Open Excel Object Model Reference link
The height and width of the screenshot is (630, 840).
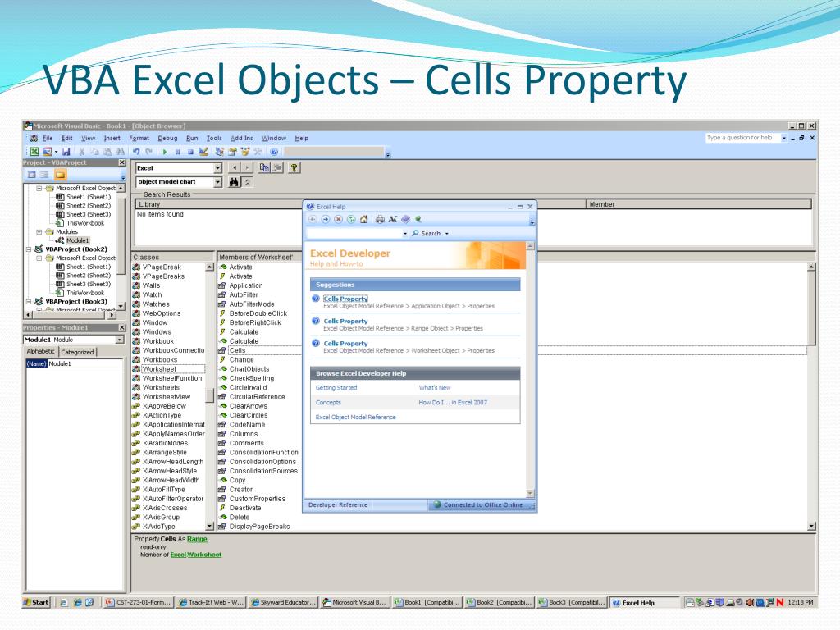356,417
